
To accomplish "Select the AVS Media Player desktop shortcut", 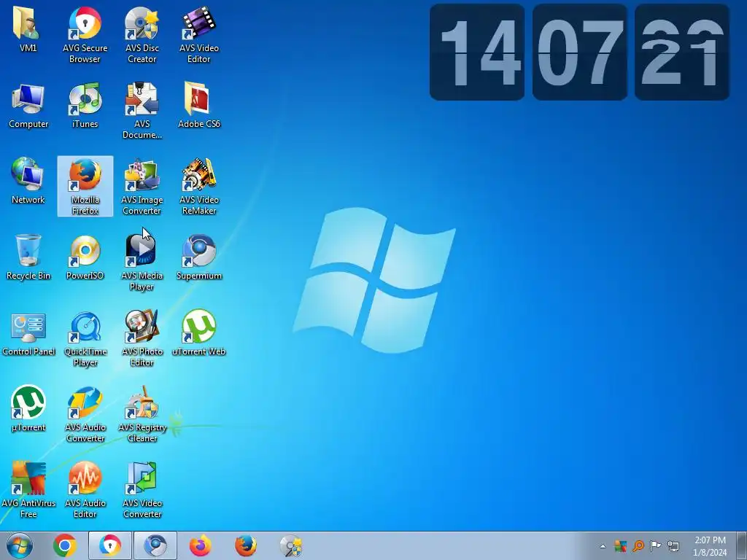I will click(x=142, y=262).
